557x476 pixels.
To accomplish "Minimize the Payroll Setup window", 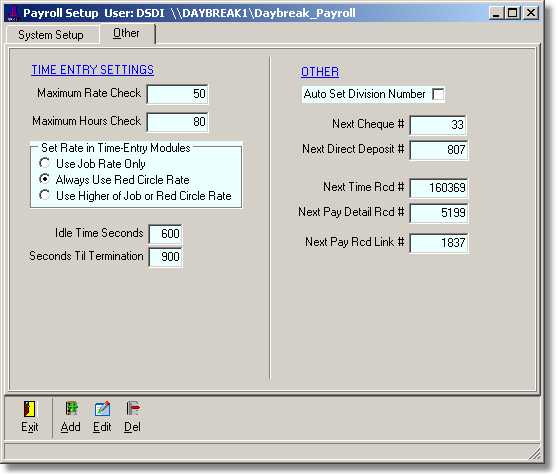I will [x=496, y=13].
